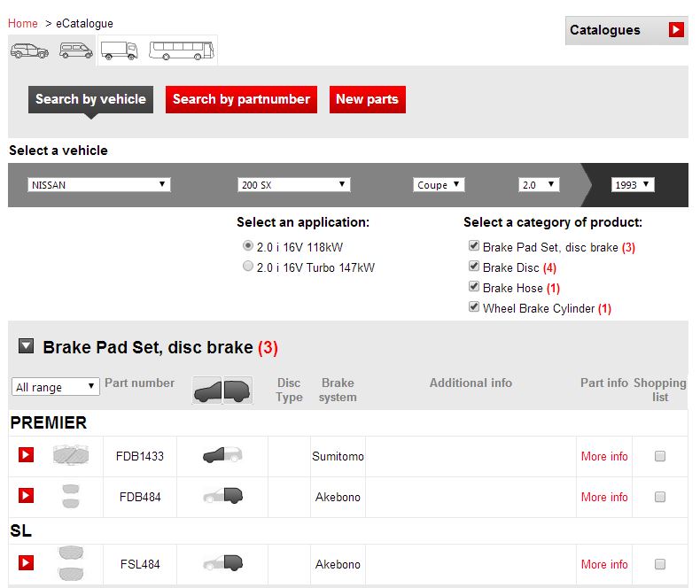The width and height of the screenshot is (700, 588).
Task: Choose the van vehicle type icon
Action: click(76, 50)
